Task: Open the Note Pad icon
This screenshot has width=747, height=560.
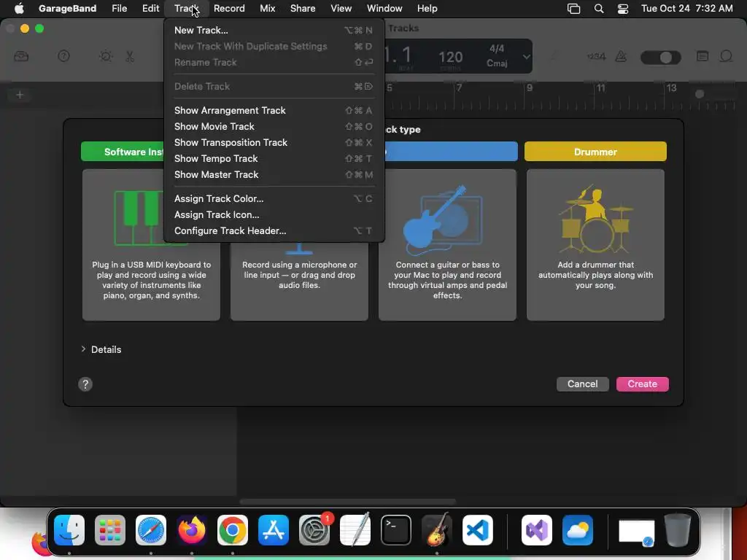Action: pyautogui.click(x=703, y=57)
